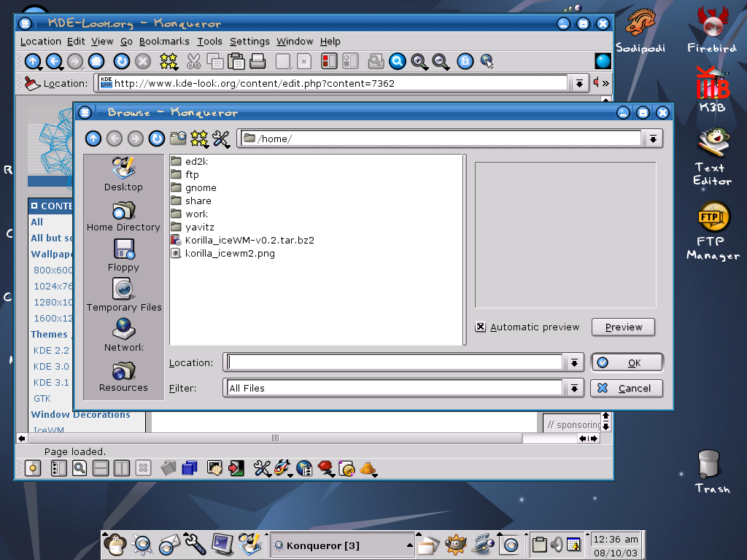This screenshot has width=747, height=560.
Task: Open the Tools menu
Action: click(209, 42)
